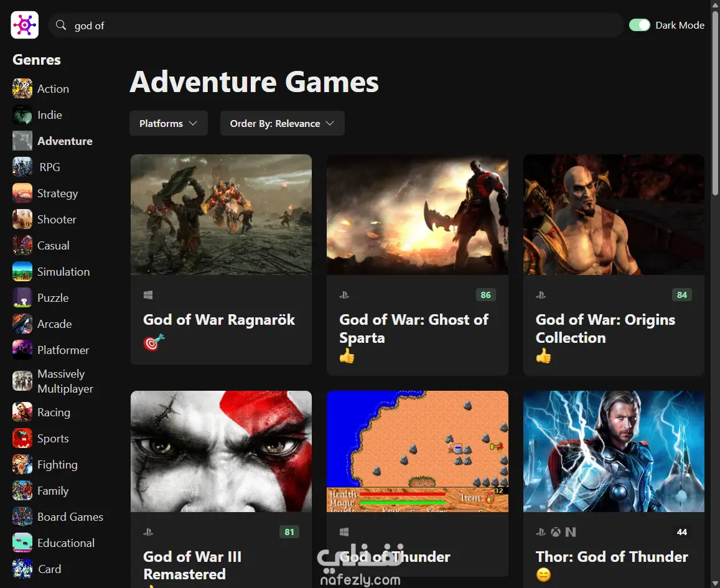
Task: Click the Adventure genre thumbnail icon
Action: coord(22,141)
